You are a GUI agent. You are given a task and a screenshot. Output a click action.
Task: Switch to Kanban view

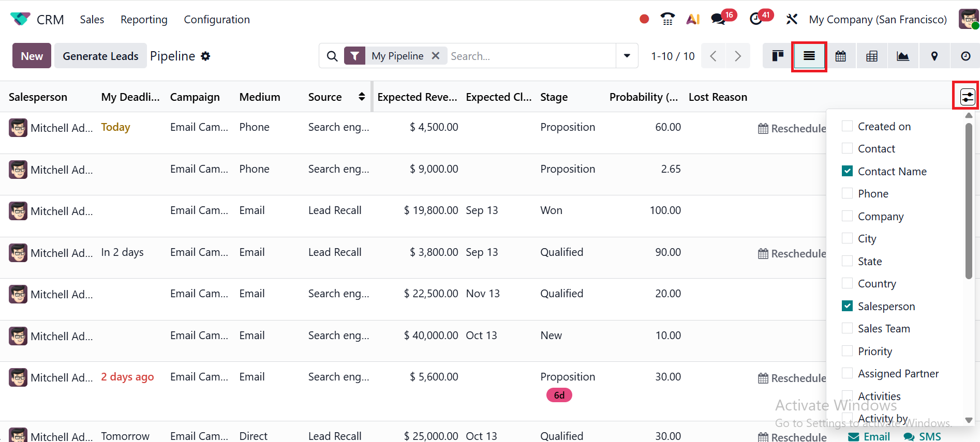click(x=778, y=56)
